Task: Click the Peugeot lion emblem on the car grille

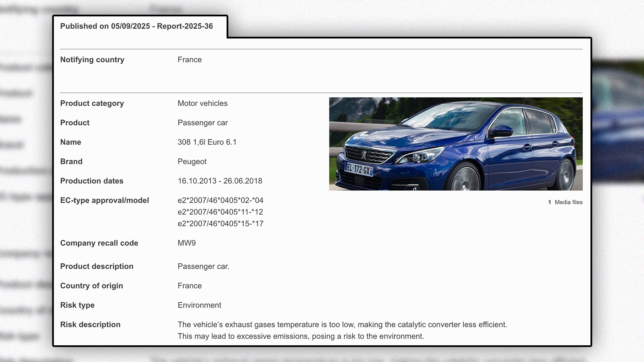Action: coord(364,156)
